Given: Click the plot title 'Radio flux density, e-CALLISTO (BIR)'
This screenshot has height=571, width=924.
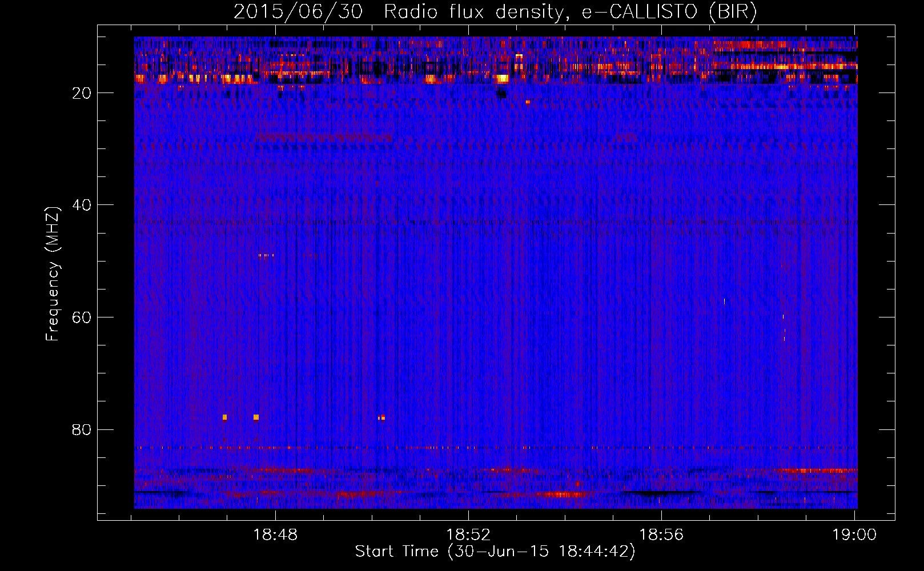Looking at the screenshot, I should (x=570, y=12).
